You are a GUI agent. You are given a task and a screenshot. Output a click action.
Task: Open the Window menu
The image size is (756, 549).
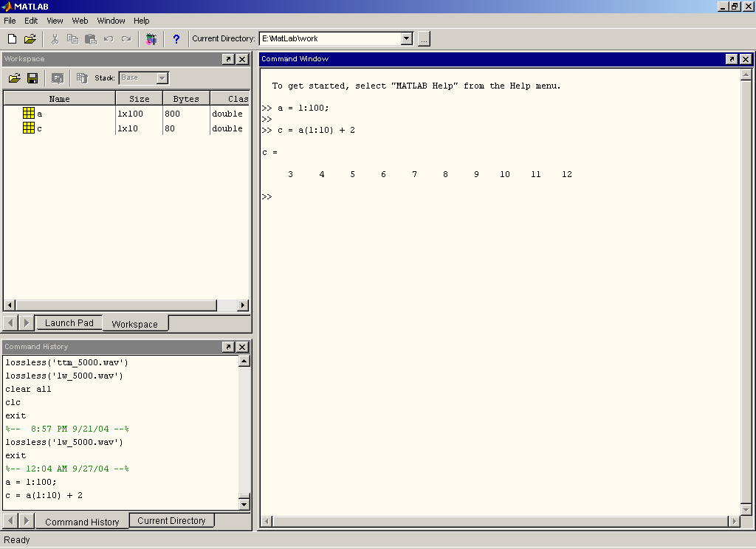(111, 21)
